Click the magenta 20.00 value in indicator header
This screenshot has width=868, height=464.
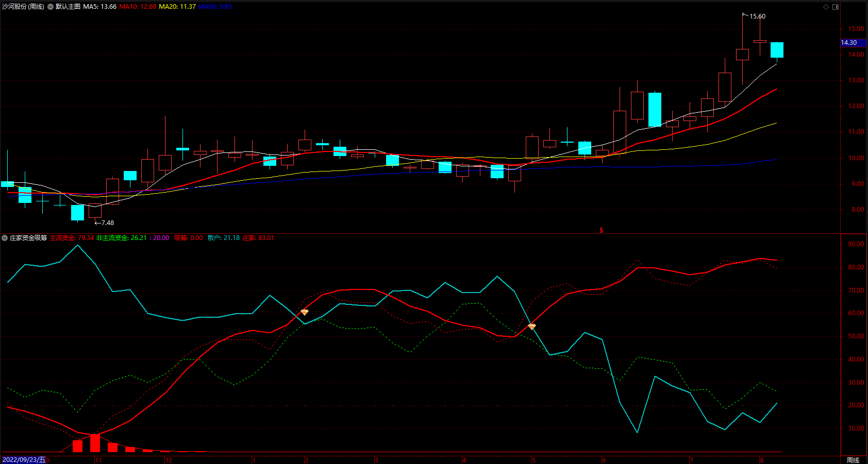161,238
